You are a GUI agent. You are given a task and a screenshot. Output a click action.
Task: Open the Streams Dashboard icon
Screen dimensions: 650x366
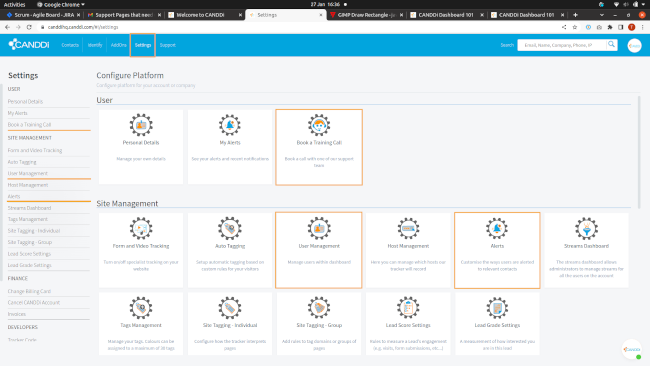pyautogui.click(x=586, y=228)
